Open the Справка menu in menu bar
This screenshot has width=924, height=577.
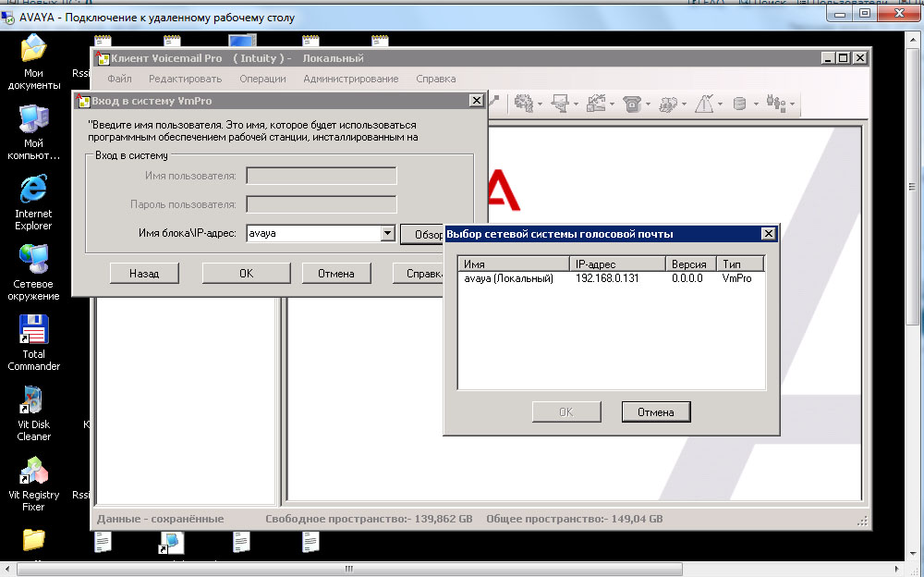pos(435,79)
